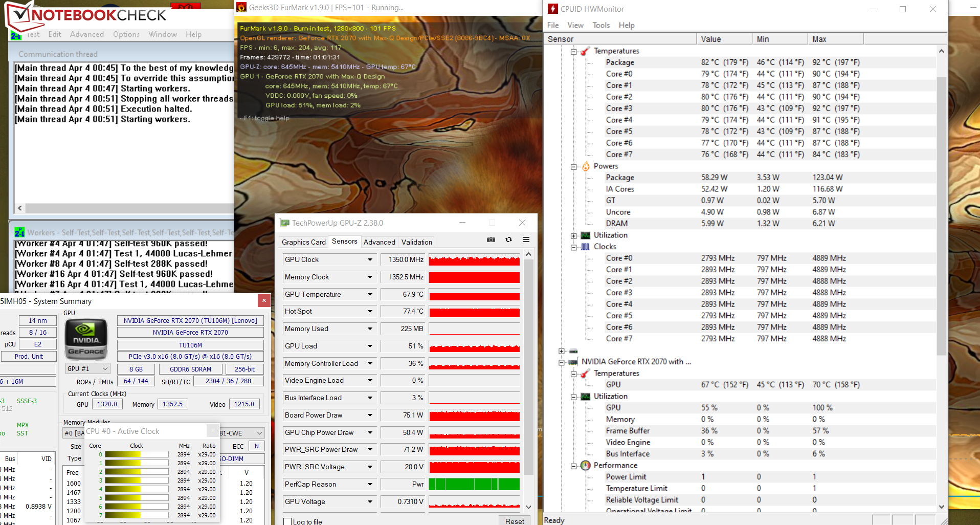Collapse Utilization under NVIDIA GeForce node
980x525 pixels.
click(574, 397)
